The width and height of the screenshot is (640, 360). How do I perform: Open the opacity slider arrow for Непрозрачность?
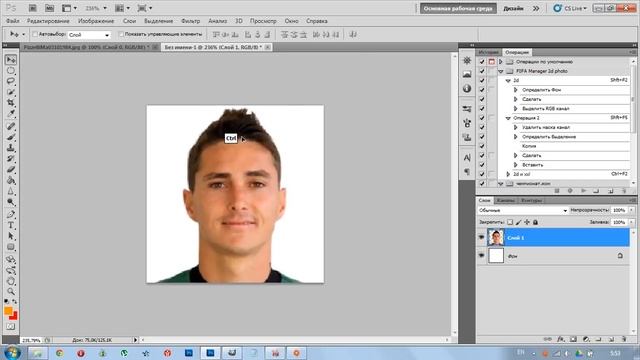pos(632,210)
